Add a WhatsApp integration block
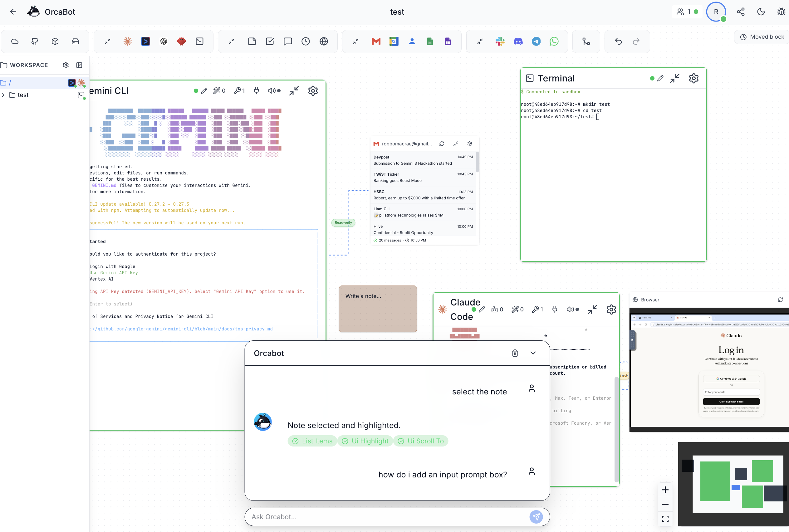Screen dimensions: 789x532 [x=554, y=41]
